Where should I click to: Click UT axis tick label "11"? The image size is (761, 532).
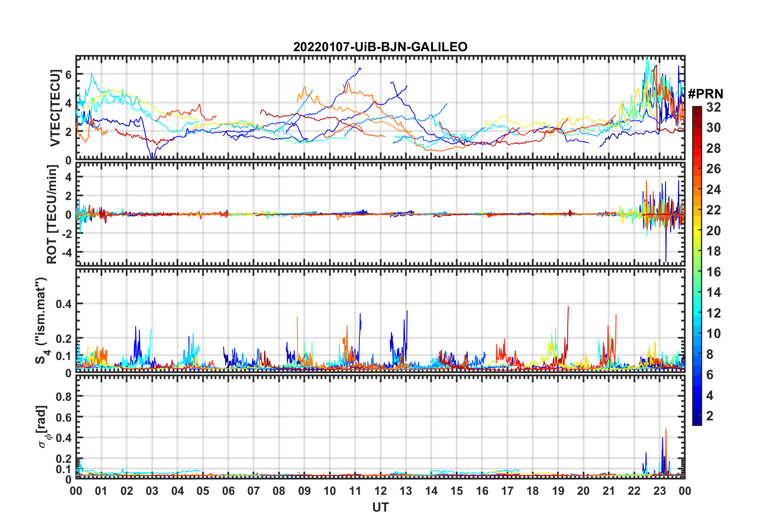(355, 491)
